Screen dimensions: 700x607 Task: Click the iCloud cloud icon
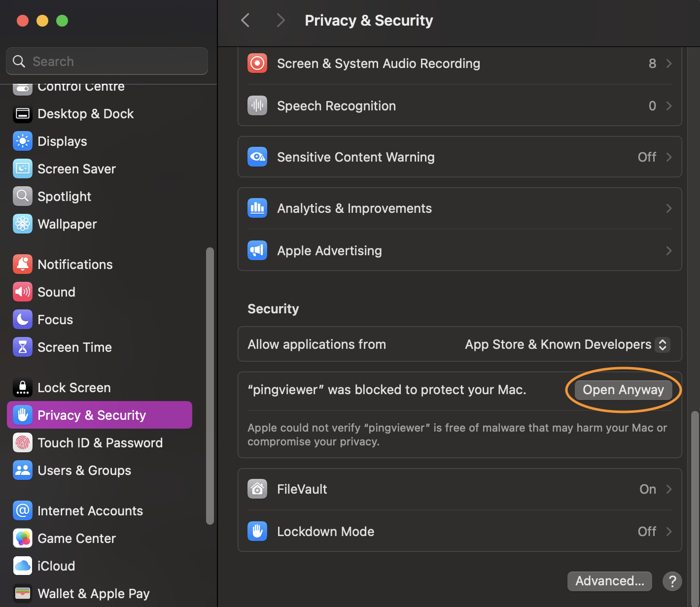(x=23, y=566)
